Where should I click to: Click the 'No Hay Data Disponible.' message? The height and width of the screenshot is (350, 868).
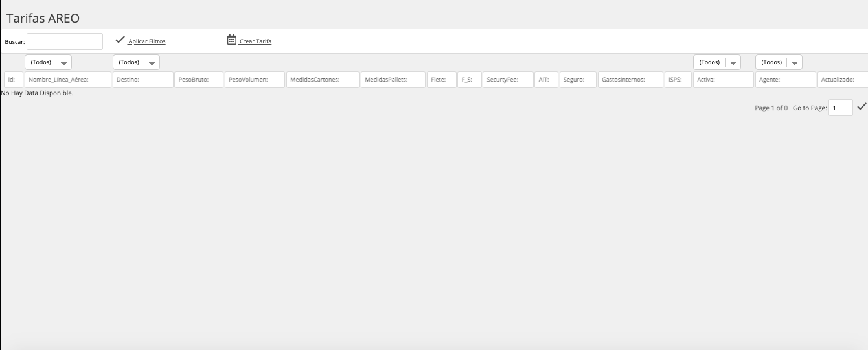pyautogui.click(x=37, y=93)
